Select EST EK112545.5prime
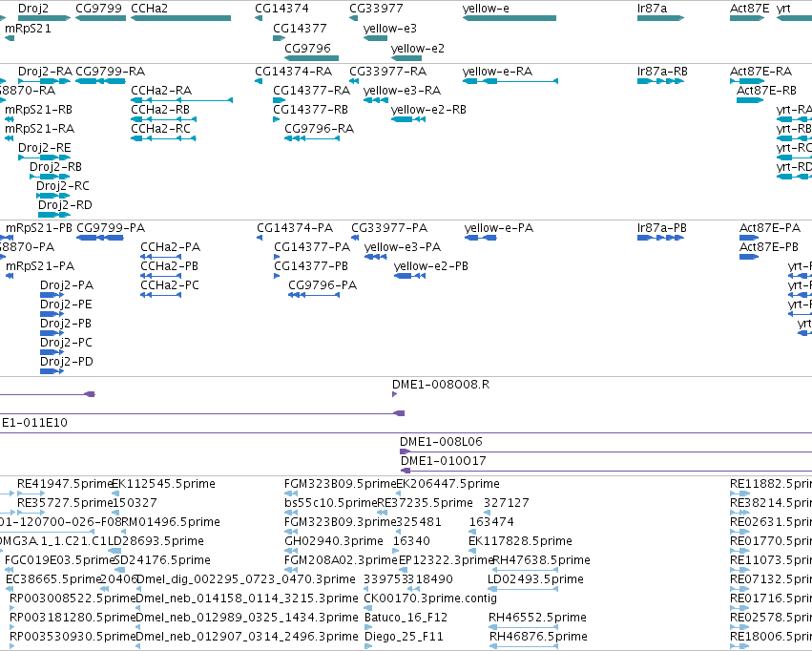 [x=115, y=494]
